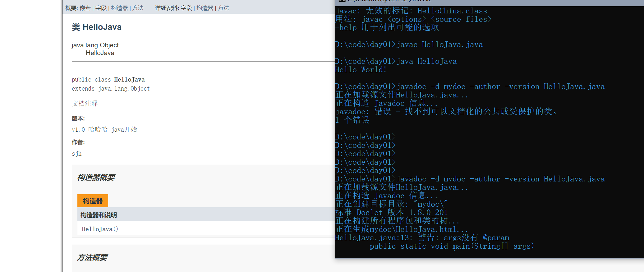
Task: Click the Hello World! output line in terminal
Action: pos(361,70)
